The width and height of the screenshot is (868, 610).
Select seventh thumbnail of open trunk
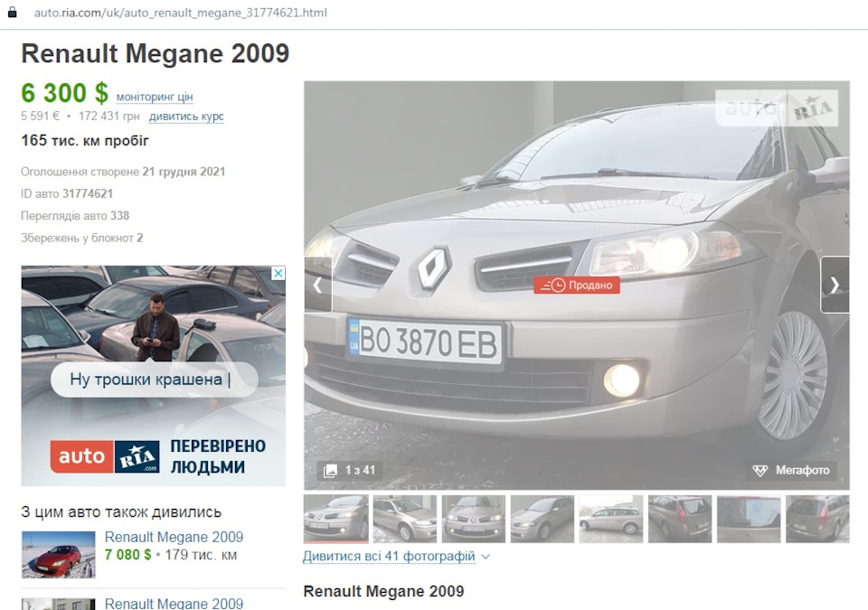749,519
